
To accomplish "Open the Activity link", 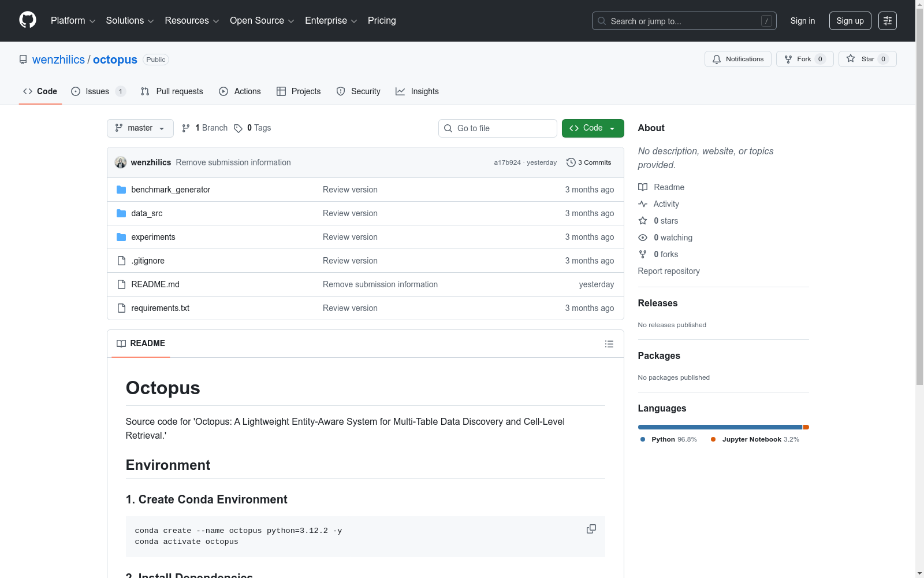I will click(x=658, y=204).
